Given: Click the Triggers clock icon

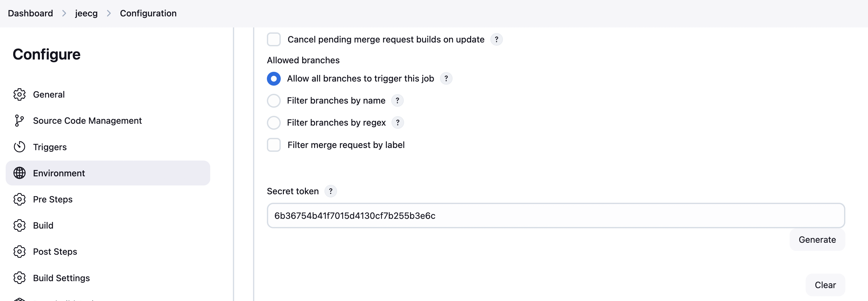Looking at the screenshot, I should pos(20,147).
